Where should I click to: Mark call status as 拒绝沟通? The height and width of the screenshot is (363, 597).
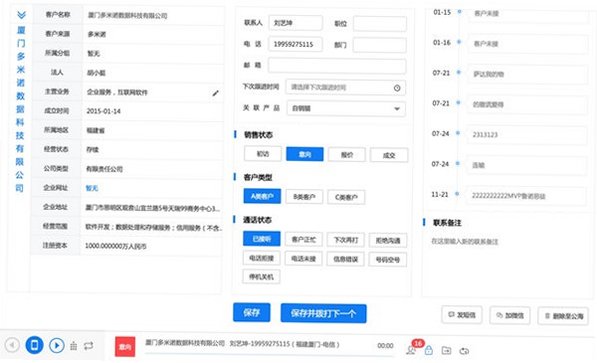pyautogui.click(x=388, y=240)
